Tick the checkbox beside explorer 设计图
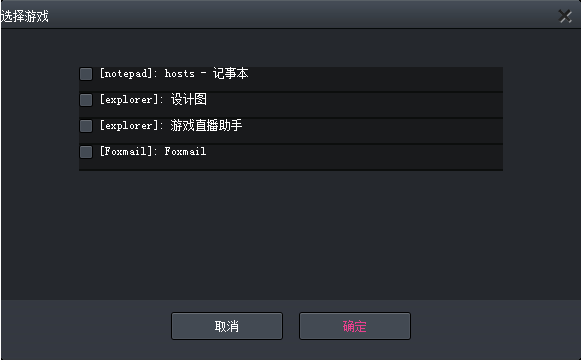Image resolution: width=583 pixels, height=361 pixels. pyautogui.click(x=86, y=100)
